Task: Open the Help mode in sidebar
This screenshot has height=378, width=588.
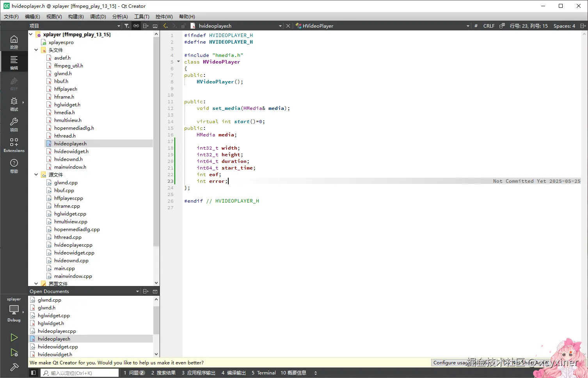Action: point(14,166)
